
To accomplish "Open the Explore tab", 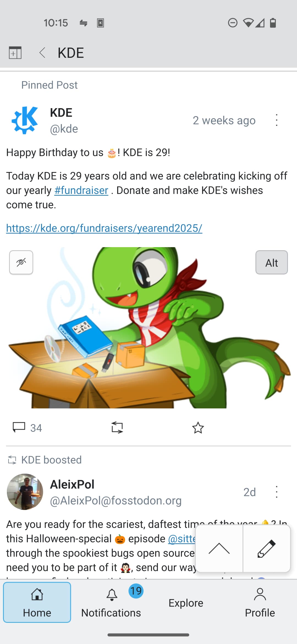I will [186, 602].
